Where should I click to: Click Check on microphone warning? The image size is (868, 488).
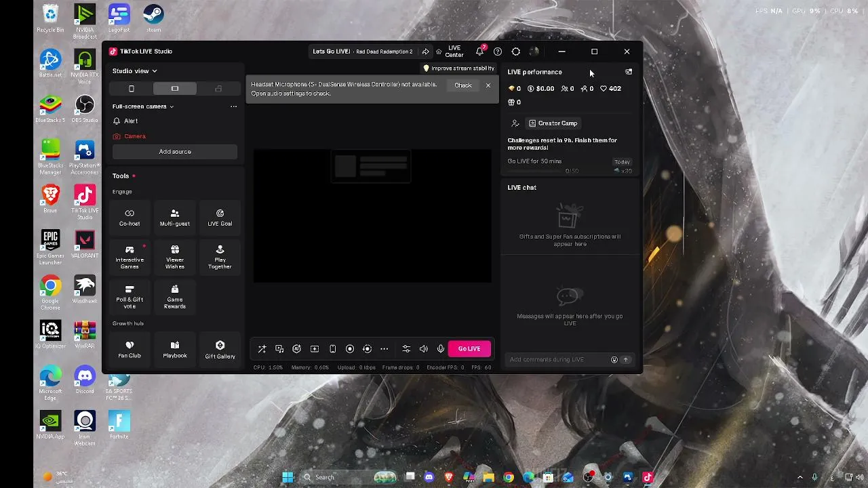[463, 85]
